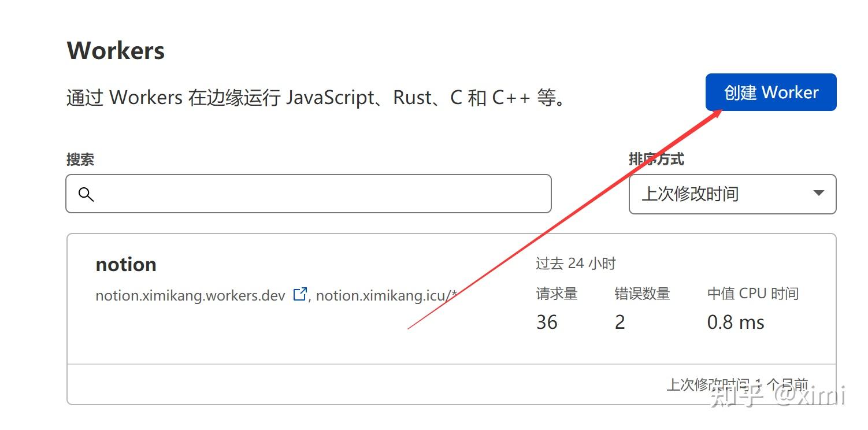Select the 请求量 statistic showing 36
The height and width of the screenshot is (430, 868).
546,322
